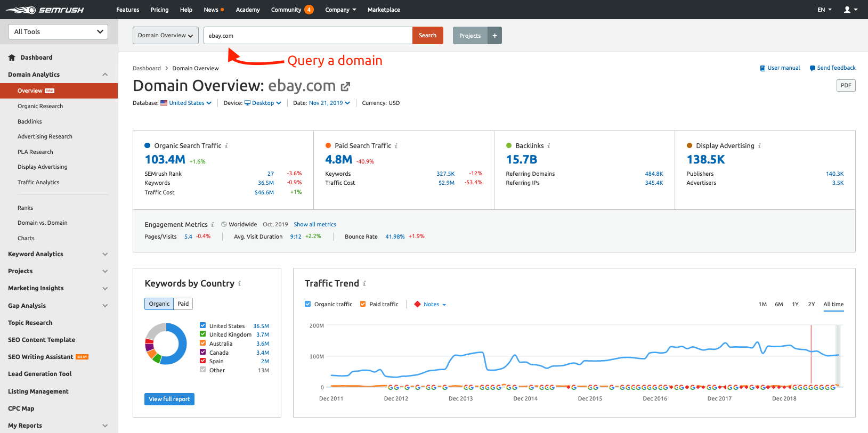Click info icon next to Display Advertising
The width and height of the screenshot is (868, 433).
coord(759,146)
